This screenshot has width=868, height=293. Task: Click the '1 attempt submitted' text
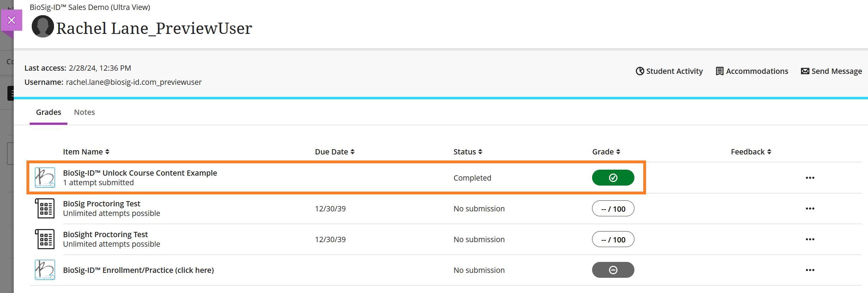pos(98,182)
